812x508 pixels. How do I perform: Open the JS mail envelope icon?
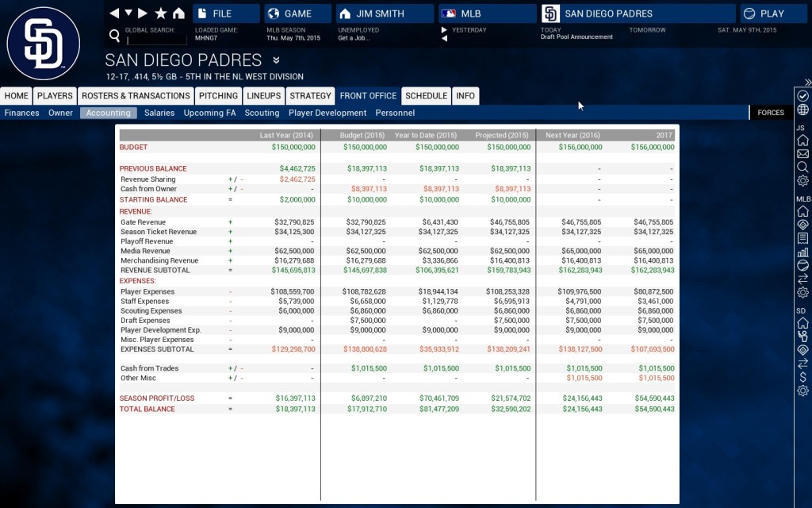pyautogui.click(x=802, y=154)
